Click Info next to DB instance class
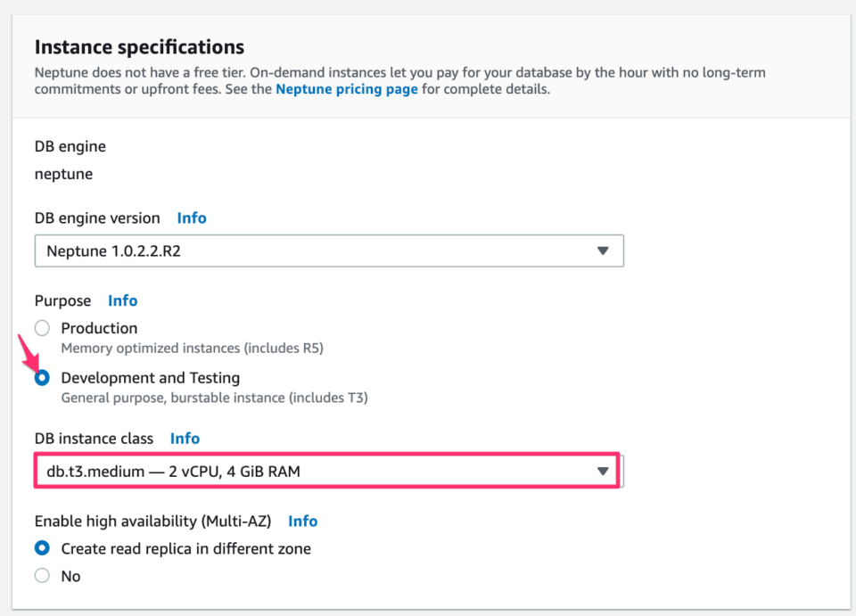This screenshot has height=616, width=856. coord(185,438)
